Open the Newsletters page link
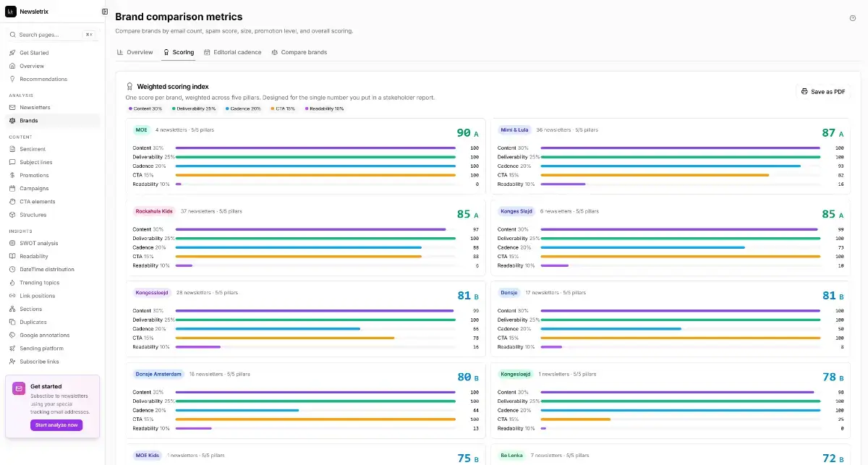This screenshot has width=868, height=465. point(35,107)
